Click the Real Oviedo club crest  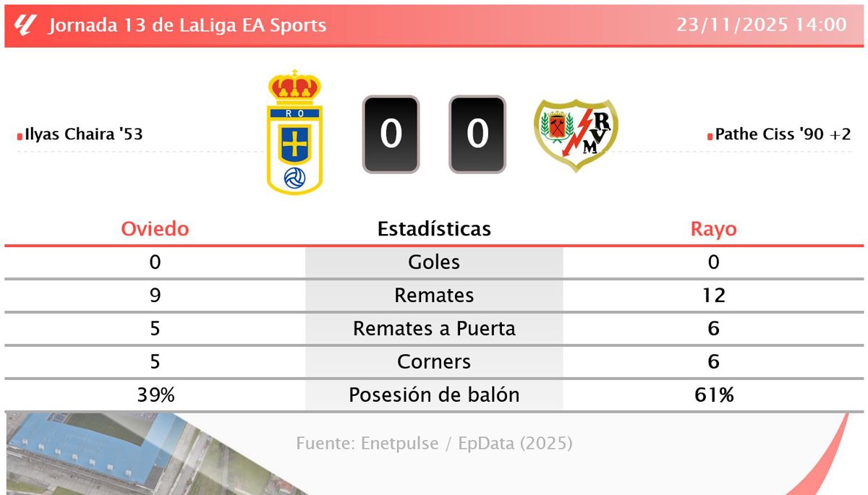tap(294, 133)
